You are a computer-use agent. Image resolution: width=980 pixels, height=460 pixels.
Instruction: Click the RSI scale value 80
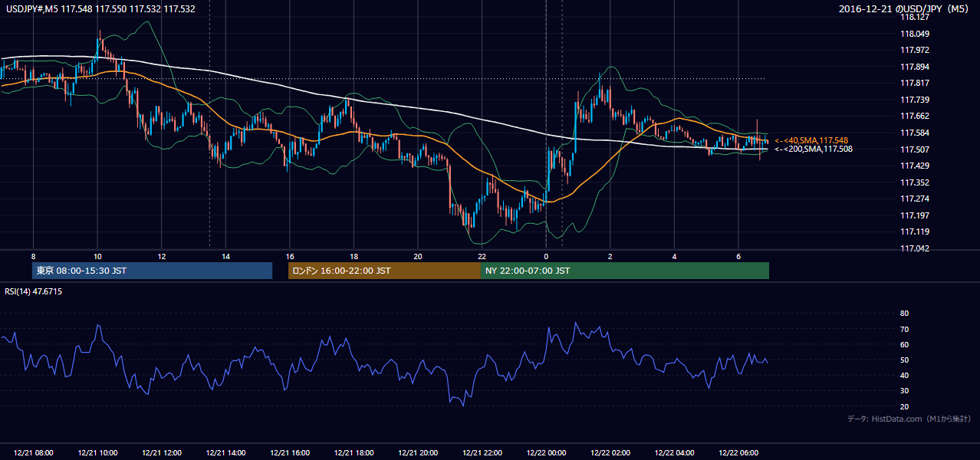tap(904, 314)
